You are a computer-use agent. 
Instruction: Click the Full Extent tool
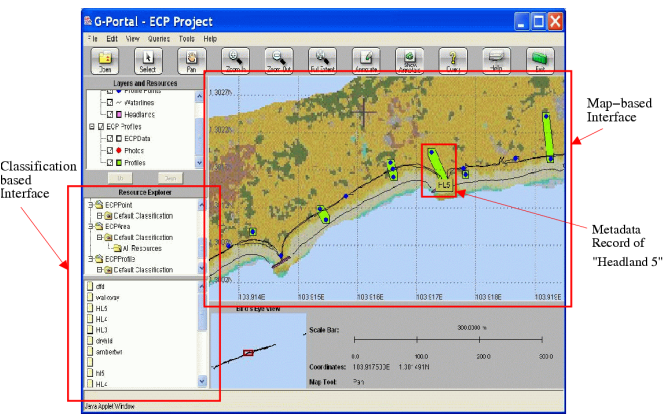324,61
